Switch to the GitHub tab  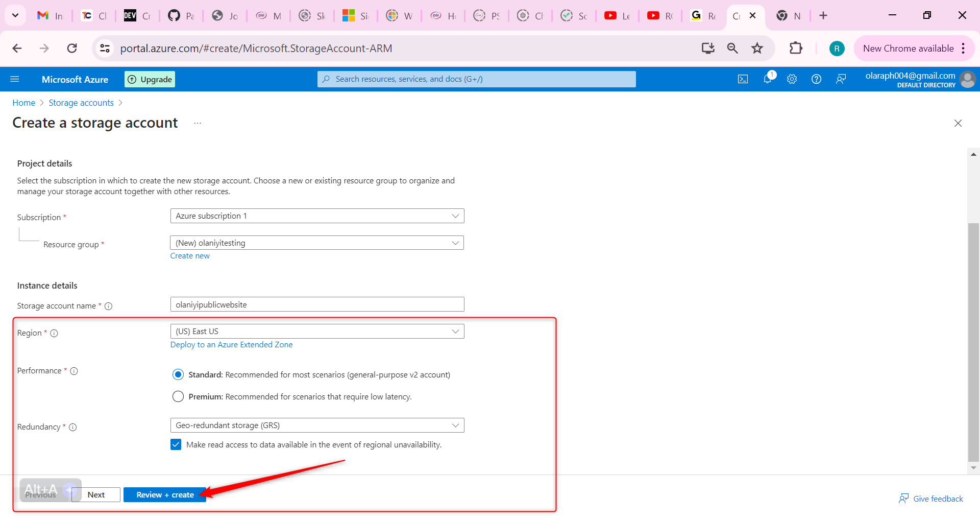pos(181,16)
